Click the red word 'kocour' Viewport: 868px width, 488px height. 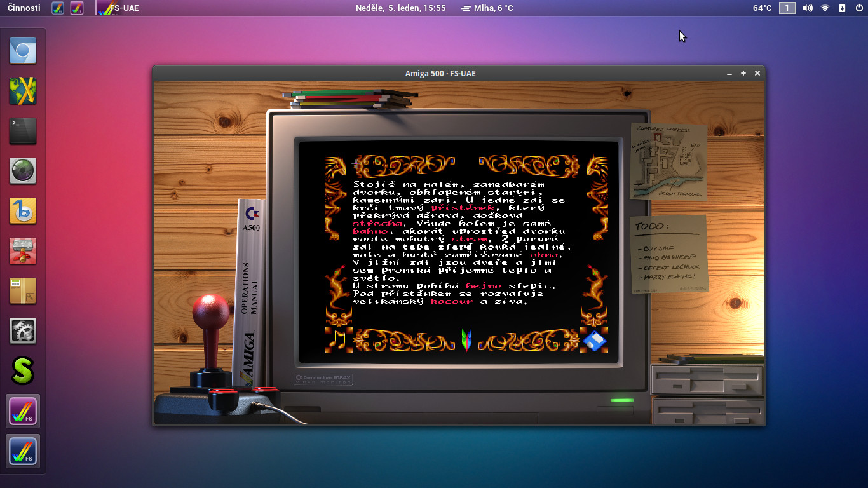452,302
